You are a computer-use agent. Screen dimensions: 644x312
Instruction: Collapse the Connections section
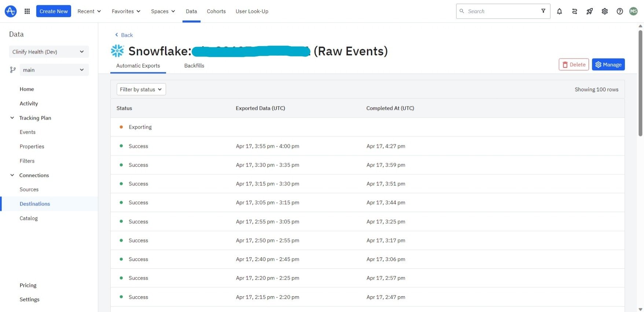click(x=12, y=175)
